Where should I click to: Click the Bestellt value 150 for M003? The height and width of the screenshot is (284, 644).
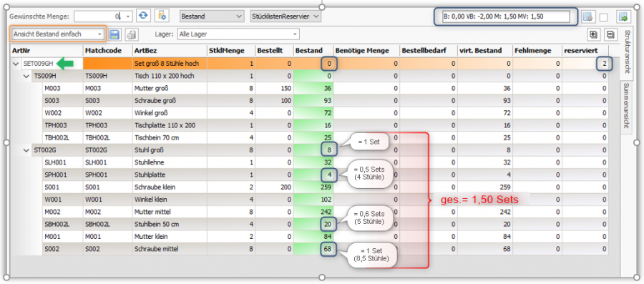(x=274, y=88)
